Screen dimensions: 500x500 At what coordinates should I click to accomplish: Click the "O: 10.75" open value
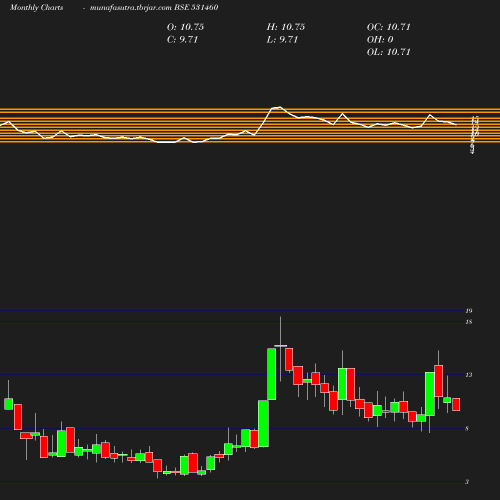point(185,27)
